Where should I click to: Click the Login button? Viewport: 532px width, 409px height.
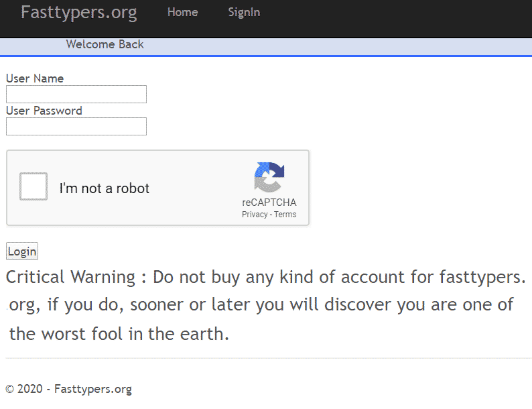pyautogui.click(x=22, y=251)
